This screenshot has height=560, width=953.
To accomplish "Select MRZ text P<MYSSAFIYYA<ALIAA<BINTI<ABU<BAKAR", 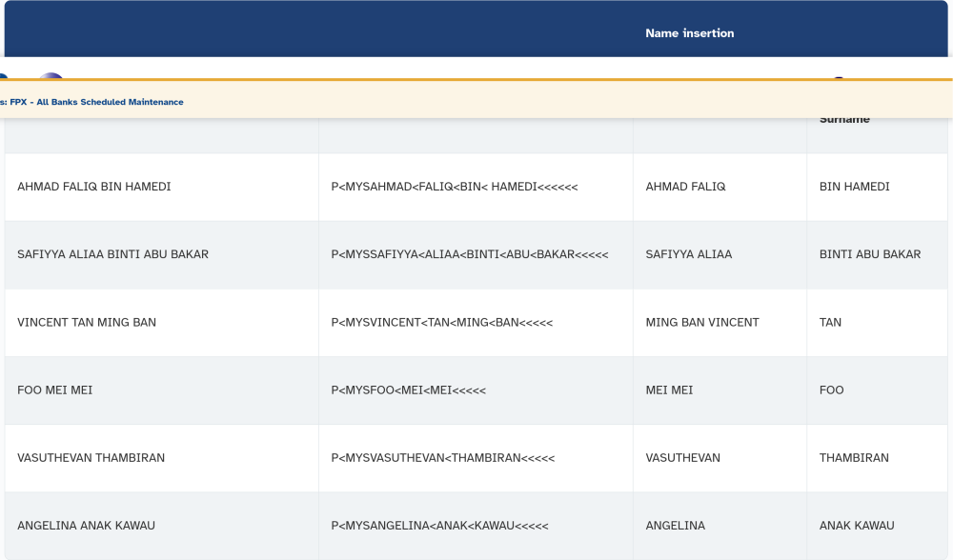I will coord(469,254).
